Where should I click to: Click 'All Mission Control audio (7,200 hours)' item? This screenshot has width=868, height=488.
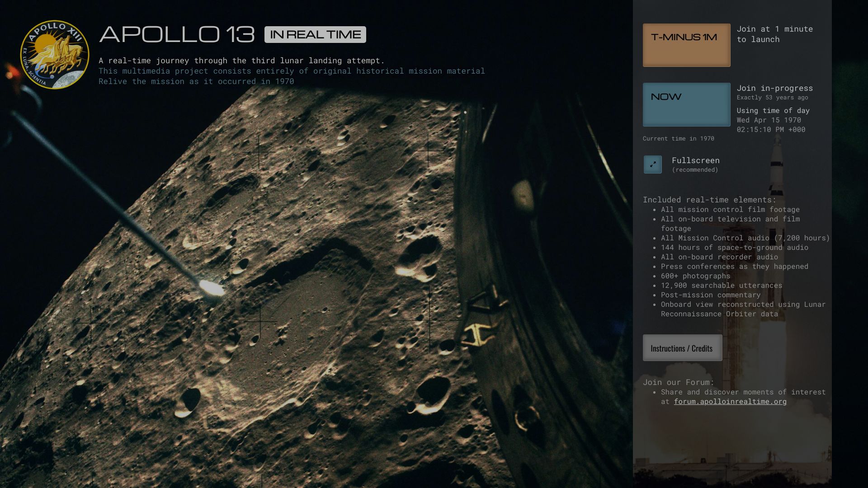point(745,238)
